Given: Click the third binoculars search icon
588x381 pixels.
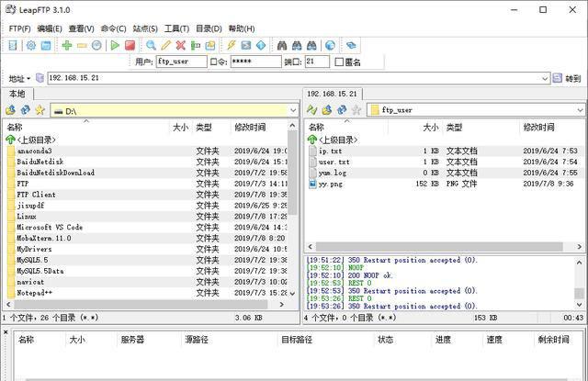Looking at the screenshot, I should pyautogui.click(x=311, y=45).
